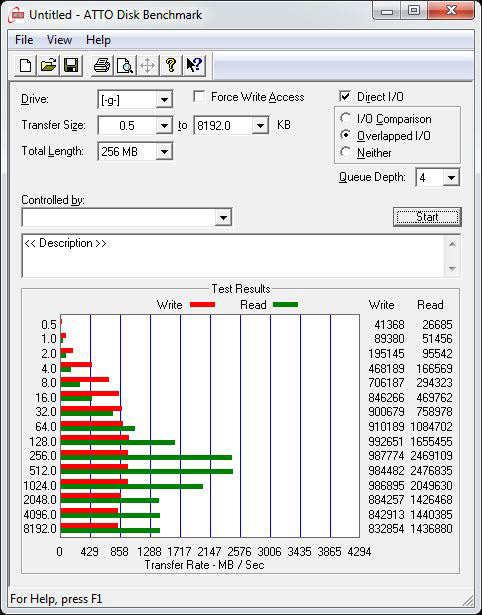Click read value 2049630
The width and height of the screenshot is (482, 615).
(431, 486)
